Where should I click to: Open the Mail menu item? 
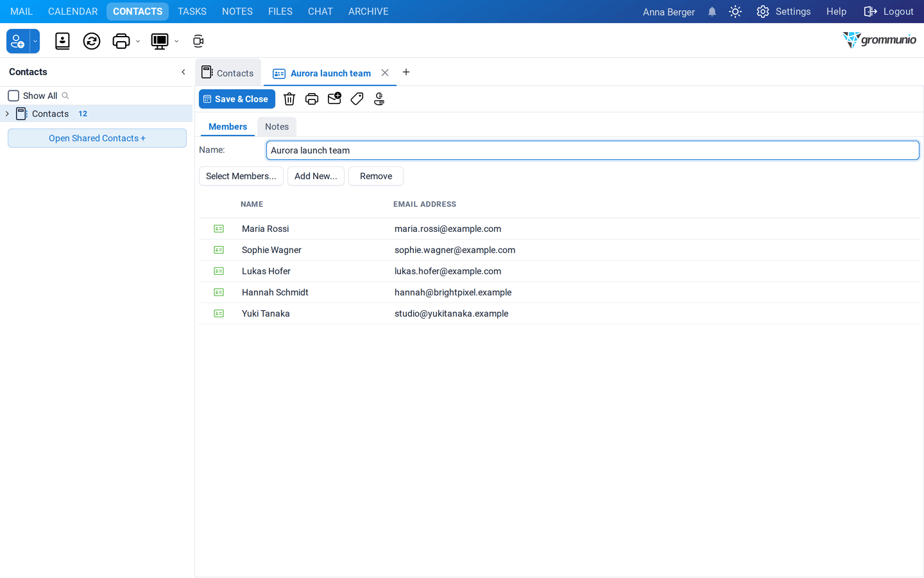point(21,12)
